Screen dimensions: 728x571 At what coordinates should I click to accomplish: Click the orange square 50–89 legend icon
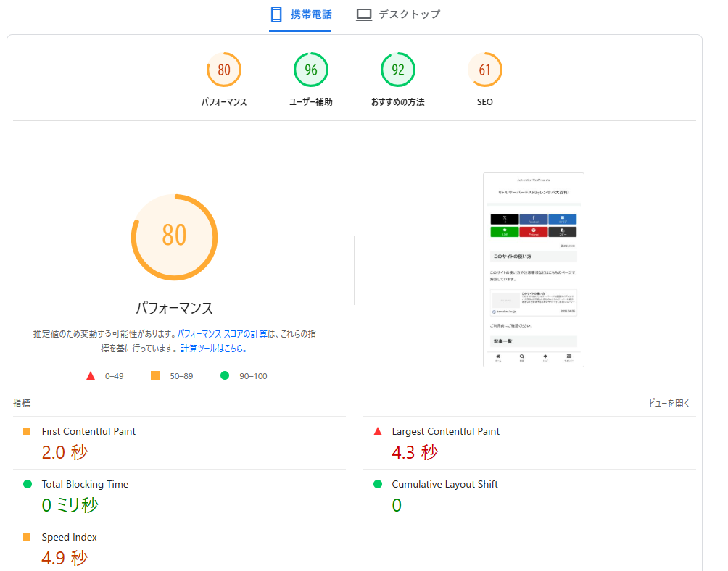click(x=155, y=375)
